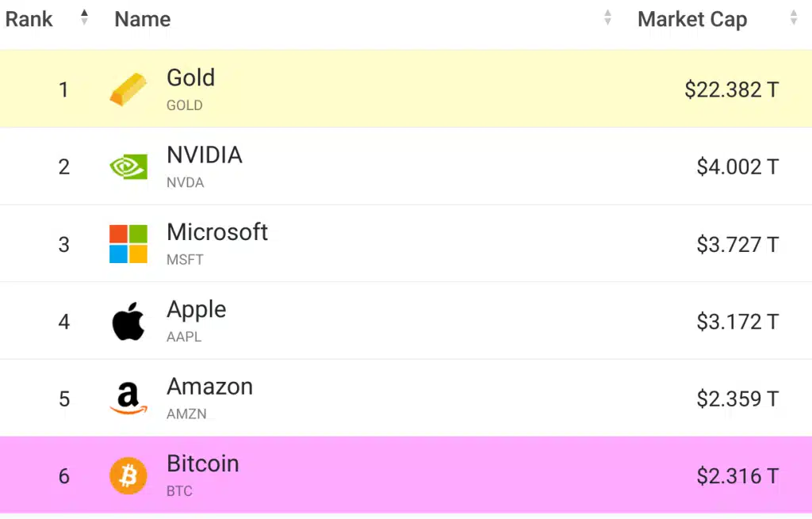Click the Microsoft four-square logo
This screenshot has width=812, height=519.
pyautogui.click(x=128, y=243)
